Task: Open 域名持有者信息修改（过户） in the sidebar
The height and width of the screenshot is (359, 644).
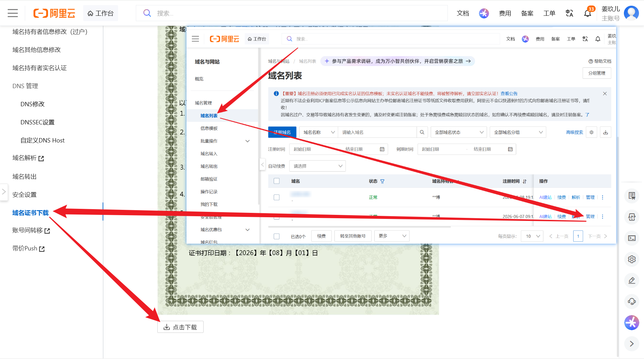Action: (50, 32)
